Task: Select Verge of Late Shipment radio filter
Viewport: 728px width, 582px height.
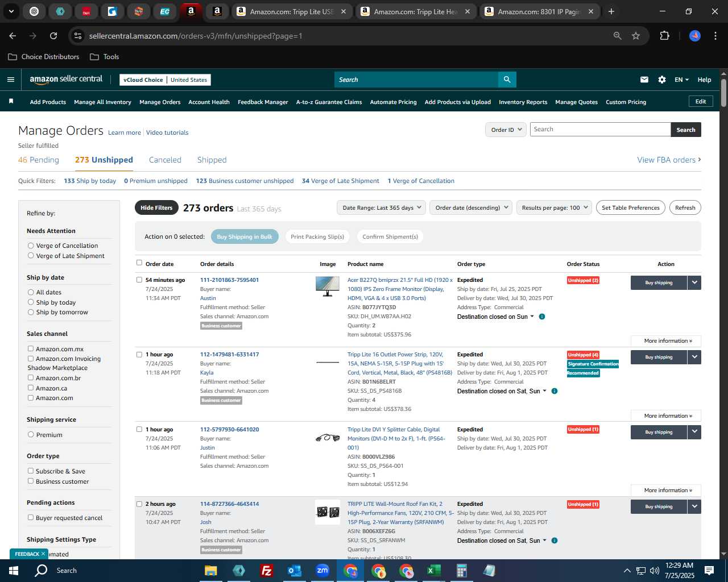Action: point(31,256)
